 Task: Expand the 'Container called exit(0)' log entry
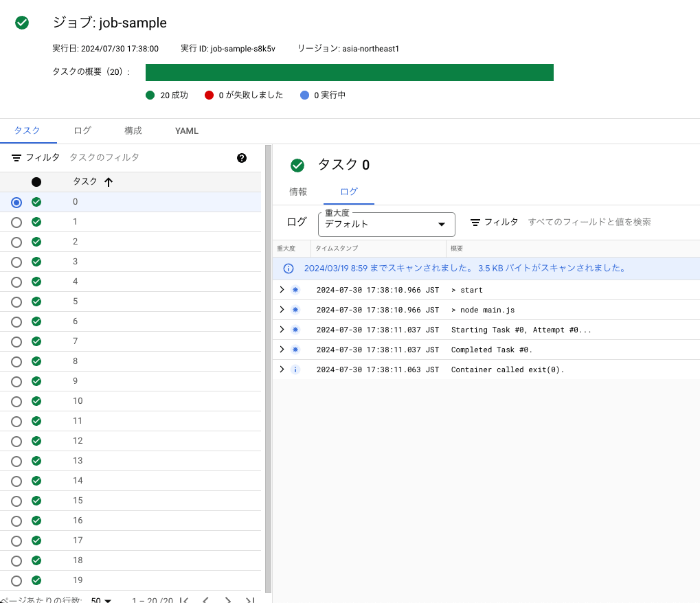coord(282,369)
